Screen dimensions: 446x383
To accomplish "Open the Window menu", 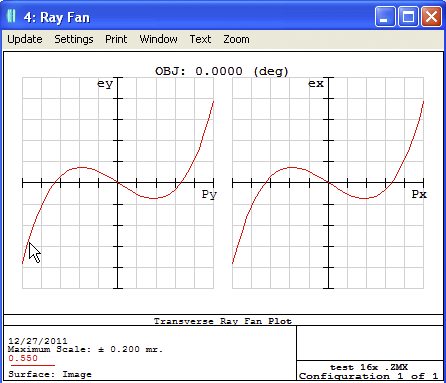I will coord(158,39).
